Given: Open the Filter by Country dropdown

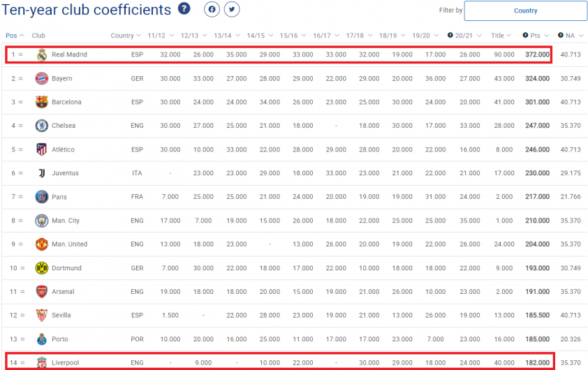Looking at the screenshot, I should (x=525, y=10).
